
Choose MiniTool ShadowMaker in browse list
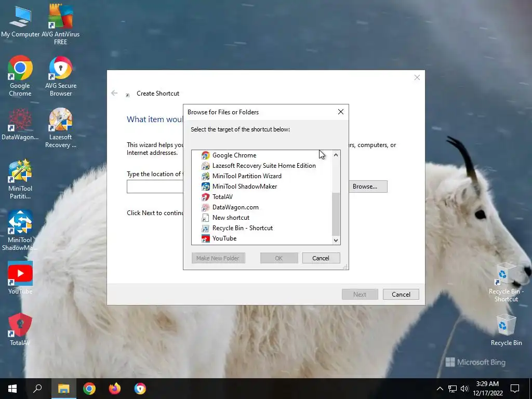(239, 187)
